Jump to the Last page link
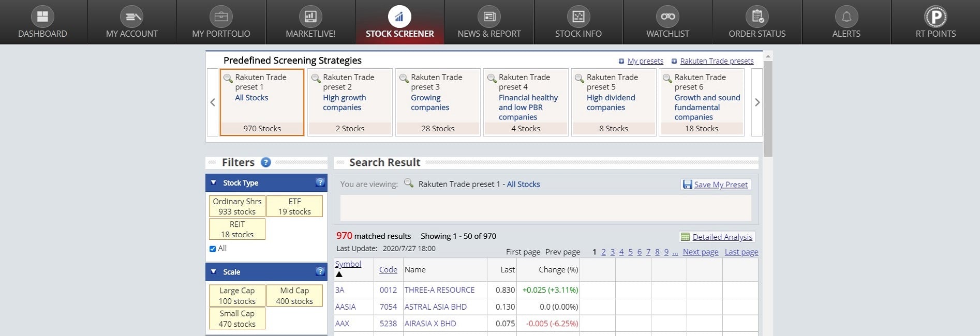980x336 pixels. click(x=741, y=252)
